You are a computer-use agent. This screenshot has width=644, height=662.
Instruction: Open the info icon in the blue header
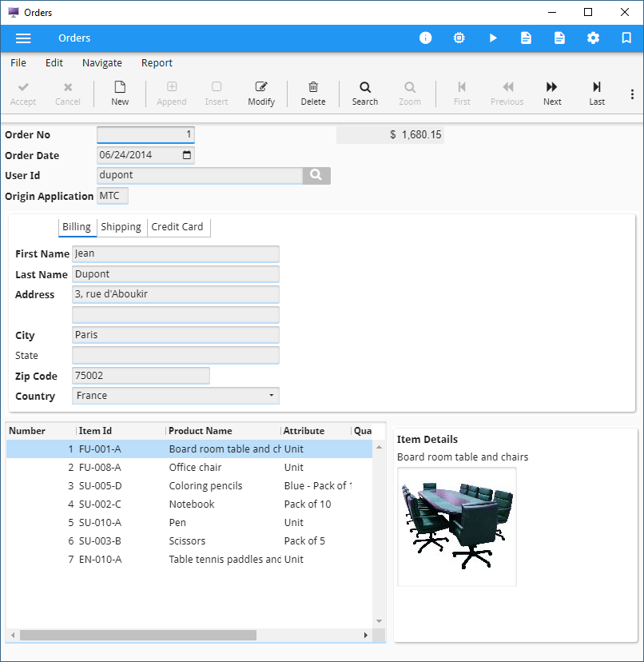(x=425, y=38)
